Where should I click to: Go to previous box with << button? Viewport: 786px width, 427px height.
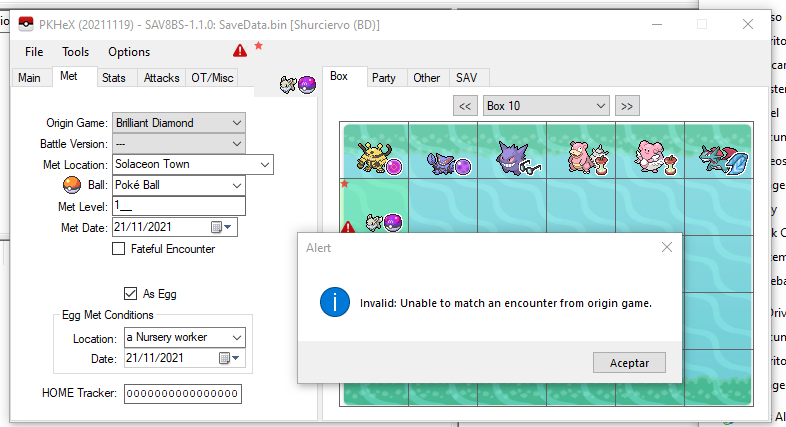pos(465,106)
